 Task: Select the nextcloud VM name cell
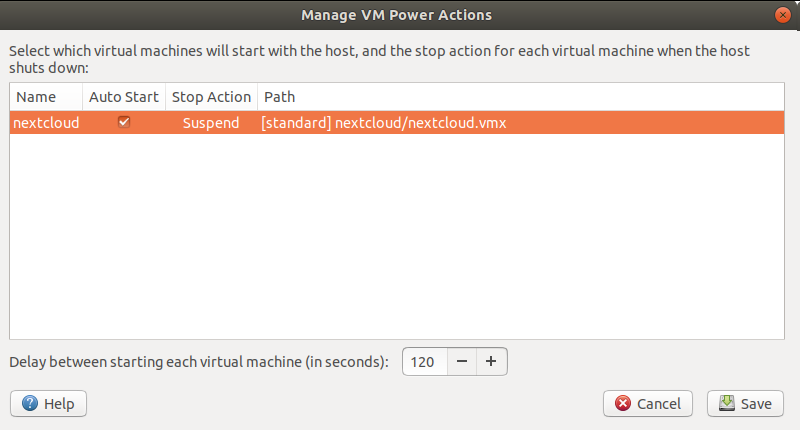(46, 123)
